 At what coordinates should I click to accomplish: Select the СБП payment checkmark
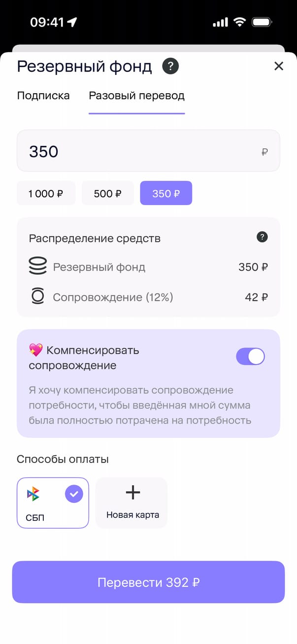pos(74,493)
